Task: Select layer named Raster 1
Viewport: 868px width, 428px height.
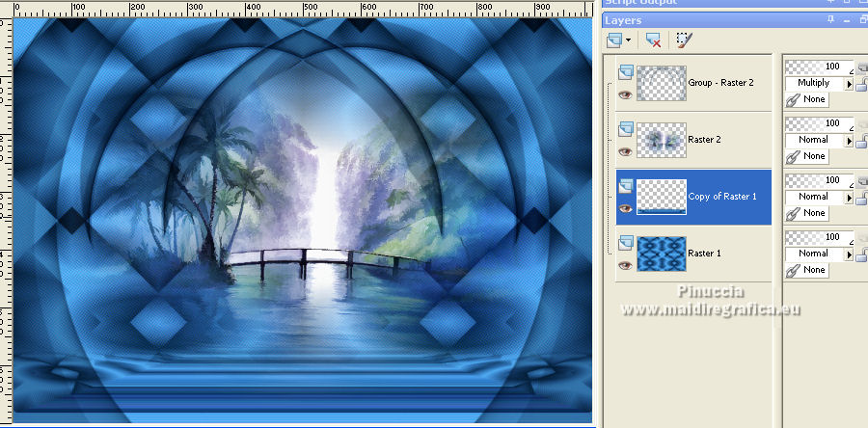Action: tap(704, 254)
